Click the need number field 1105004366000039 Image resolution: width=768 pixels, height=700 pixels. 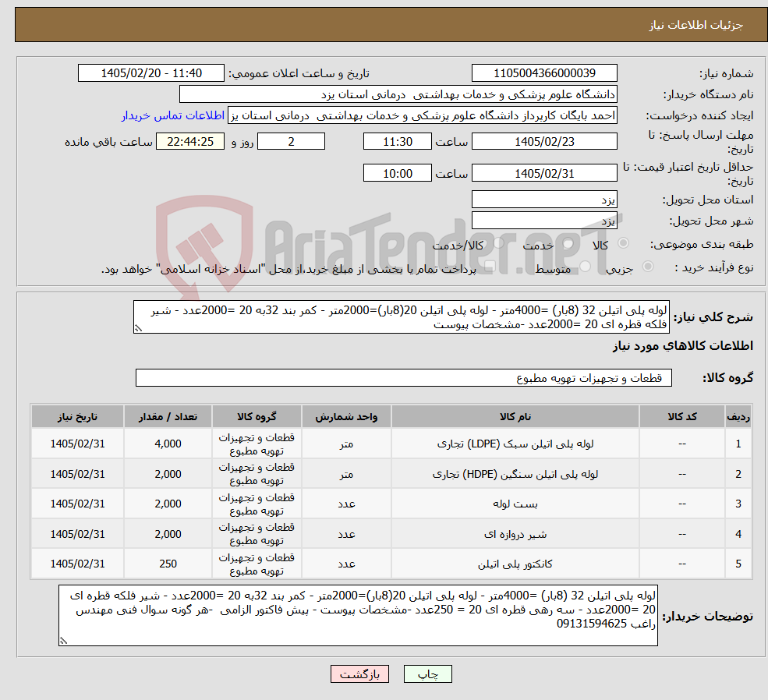pyautogui.click(x=544, y=73)
